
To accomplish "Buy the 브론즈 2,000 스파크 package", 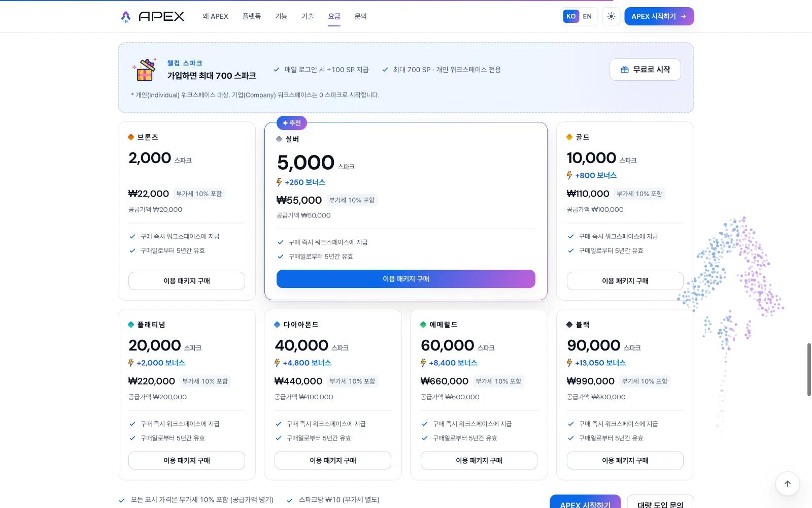I will pos(187,281).
